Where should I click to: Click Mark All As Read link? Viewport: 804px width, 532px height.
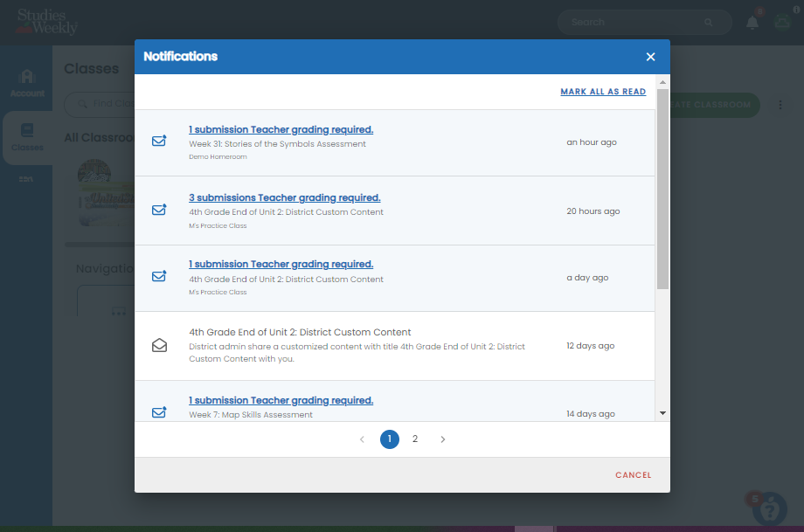(603, 92)
